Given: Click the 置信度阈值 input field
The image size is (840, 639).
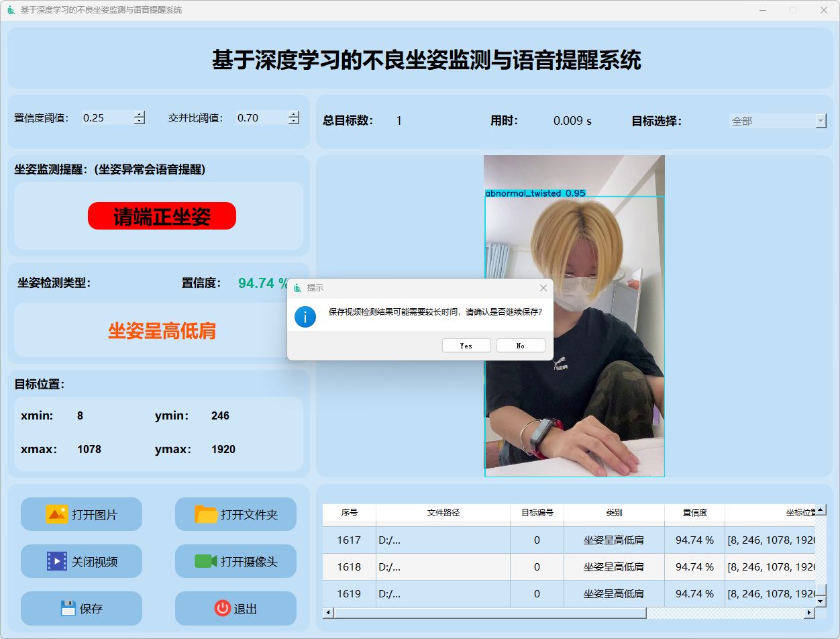Looking at the screenshot, I should point(106,118).
